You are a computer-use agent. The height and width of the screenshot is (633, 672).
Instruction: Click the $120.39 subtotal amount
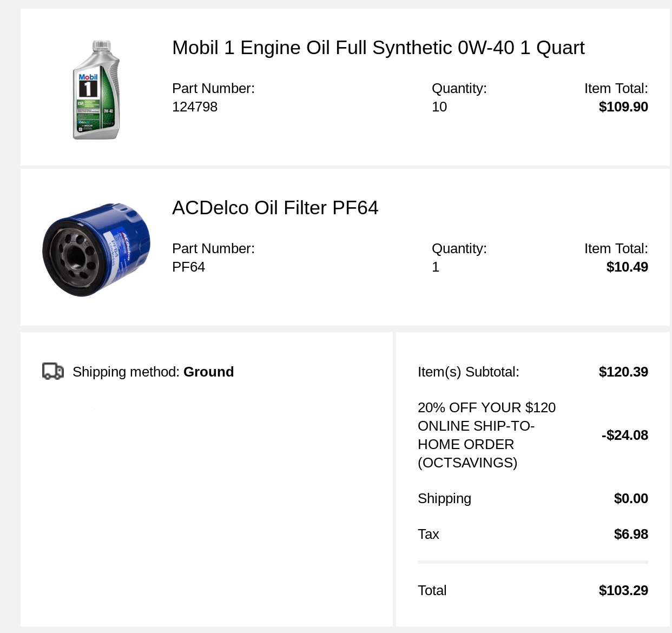[x=623, y=372]
